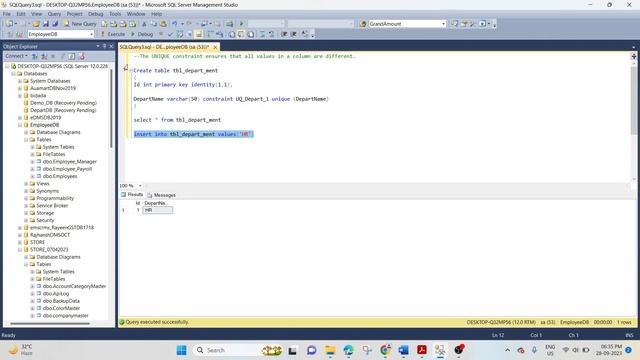Click the Copy icon in toolbar
The width and height of the screenshot is (640, 360).
click(x=153, y=24)
